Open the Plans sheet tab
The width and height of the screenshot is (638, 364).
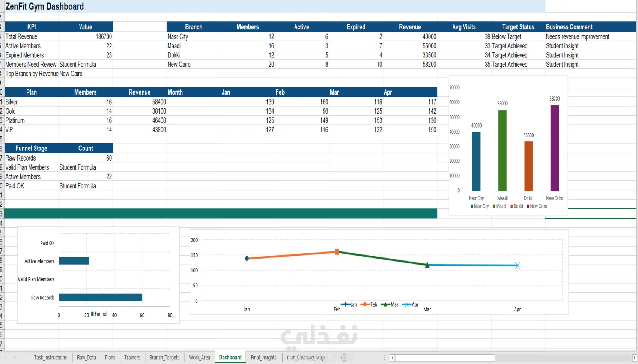pos(110,358)
